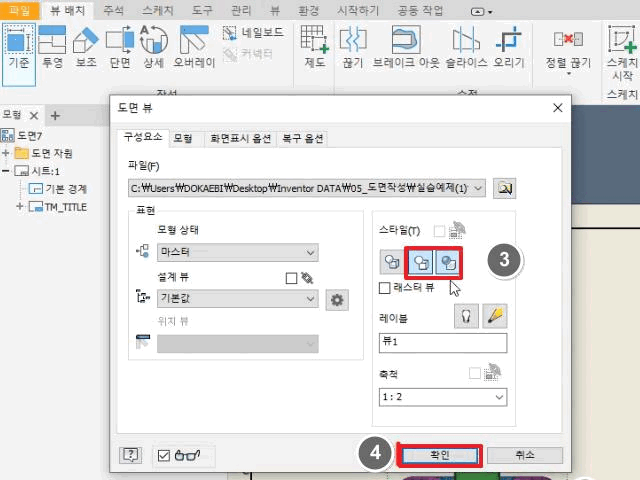This screenshot has height=480, width=640.
Task: Switch to the 모형 dialog tab
Action: pyautogui.click(x=182, y=138)
